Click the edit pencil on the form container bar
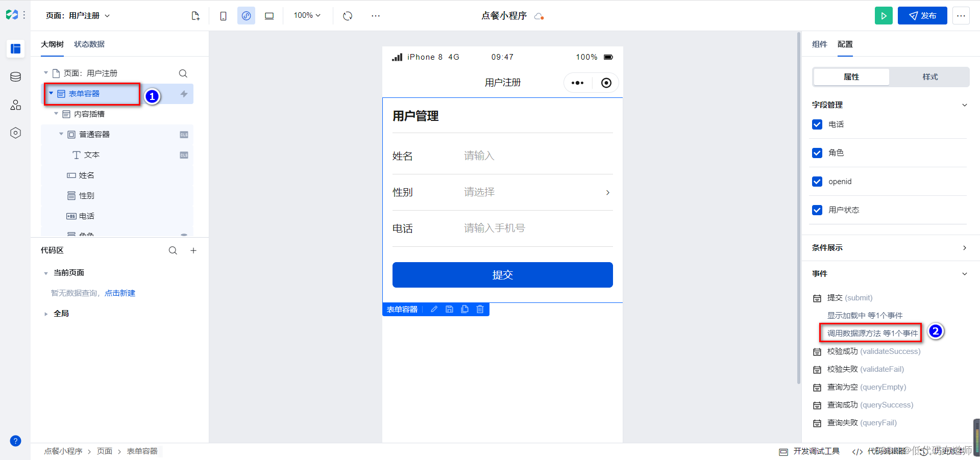Viewport: 980px width, 460px height. [434, 309]
